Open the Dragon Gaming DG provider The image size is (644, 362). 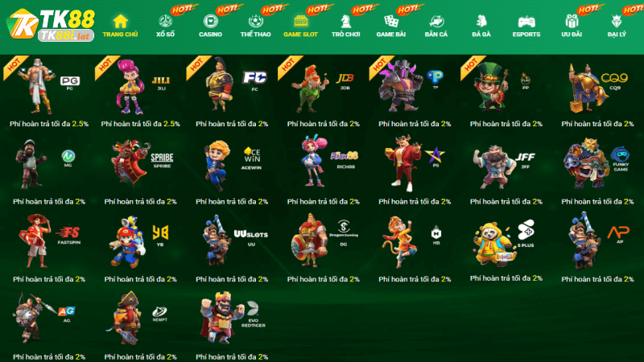324,248
